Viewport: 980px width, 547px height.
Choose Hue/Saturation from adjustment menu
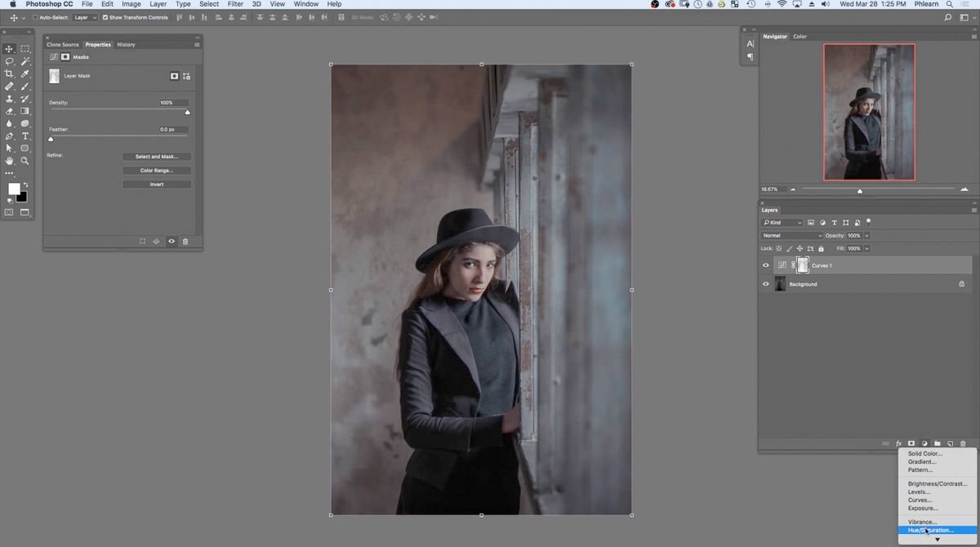(x=937, y=530)
